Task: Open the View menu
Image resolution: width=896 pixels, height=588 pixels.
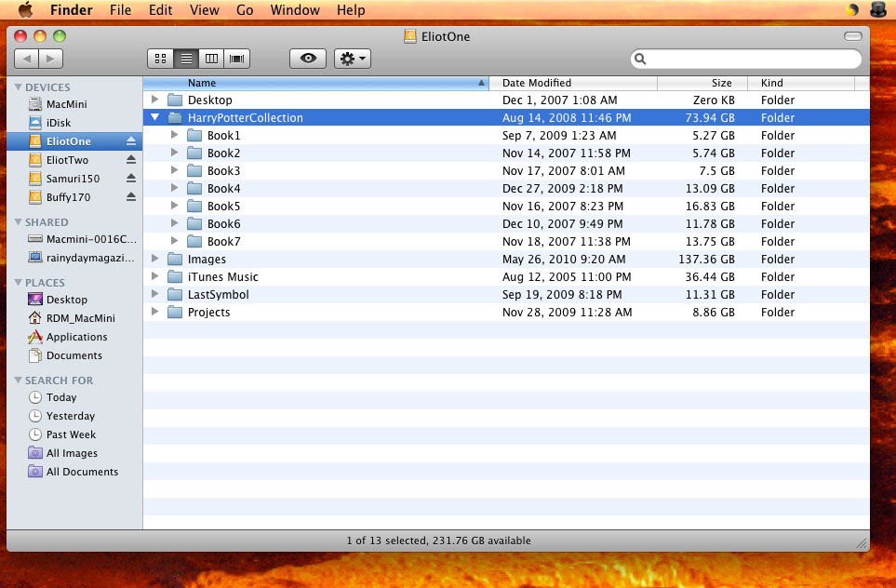Action: coord(205,9)
